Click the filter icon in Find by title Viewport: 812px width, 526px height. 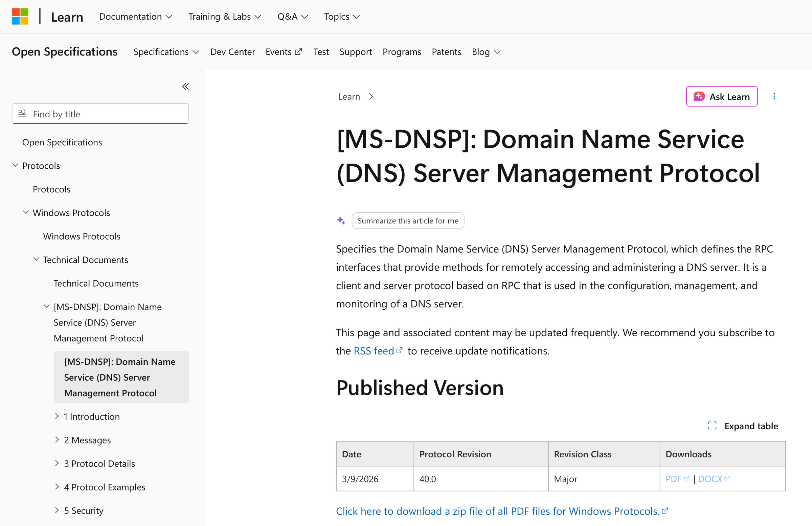coord(23,114)
